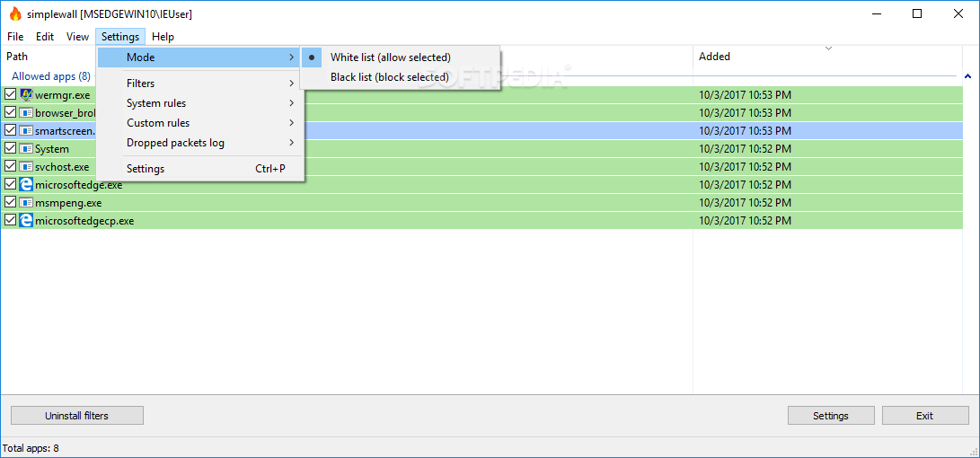Click Total apps: 8 status text
This screenshot has width=980, height=458.
pos(31,448)
